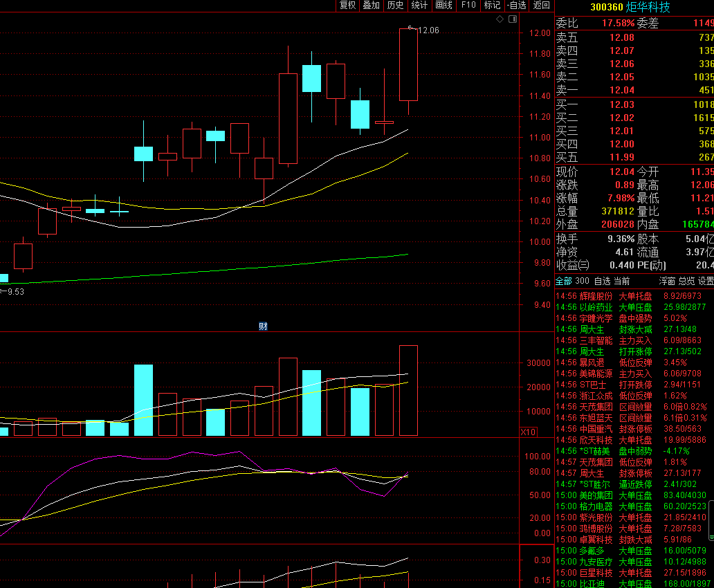Open the 复权 adjustment menu
Image resolution: width=714 pixels, height=588 pixels.
pos(347,5)
